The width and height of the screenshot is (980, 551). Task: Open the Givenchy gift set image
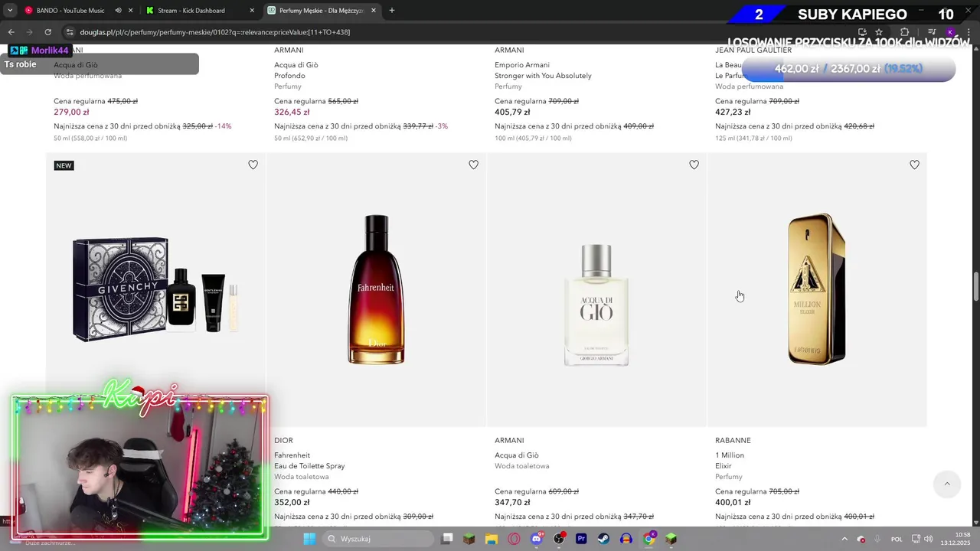[x=156, y=289]
